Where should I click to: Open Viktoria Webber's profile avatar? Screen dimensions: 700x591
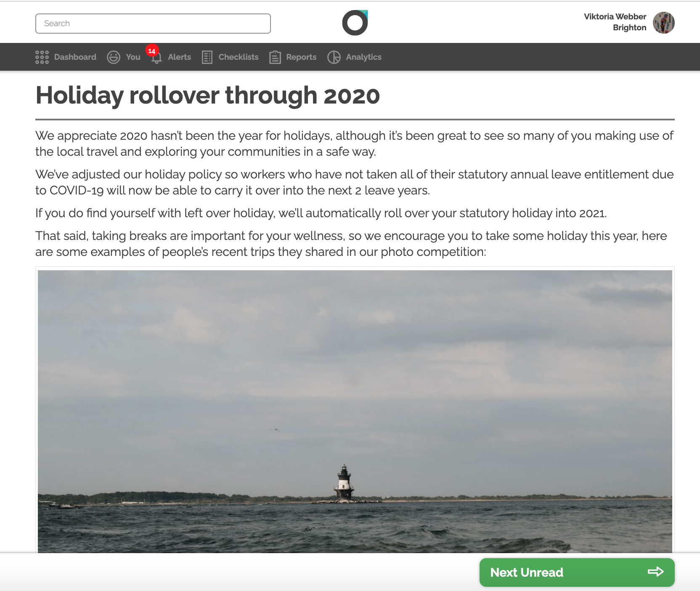point(664,23)
